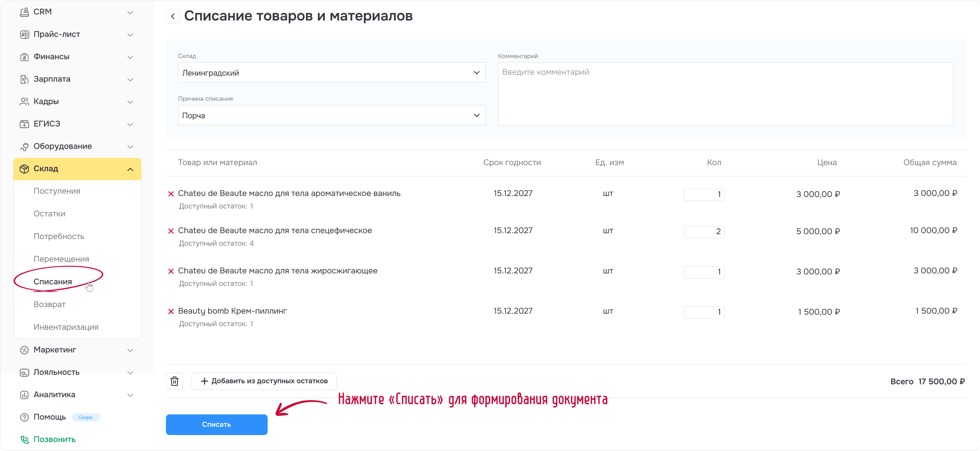Expand the Лояльность menu chevron
The height and width of the screenshot is (451, 980).
pos(130,373)
